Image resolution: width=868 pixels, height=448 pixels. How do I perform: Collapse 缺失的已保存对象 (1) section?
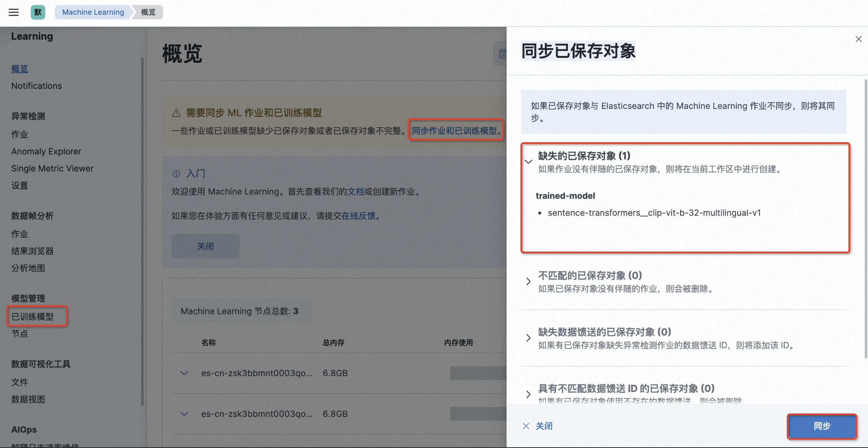click(528, 162)
